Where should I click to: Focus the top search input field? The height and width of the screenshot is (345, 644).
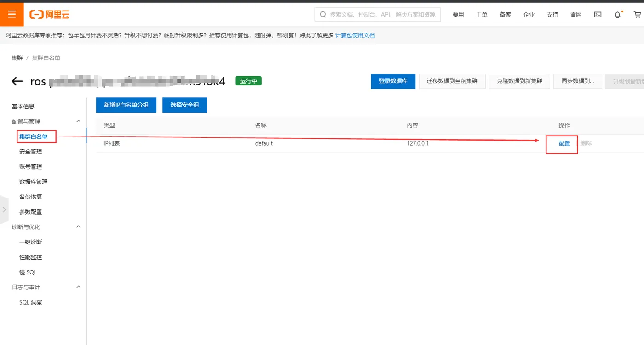(378, 15)
